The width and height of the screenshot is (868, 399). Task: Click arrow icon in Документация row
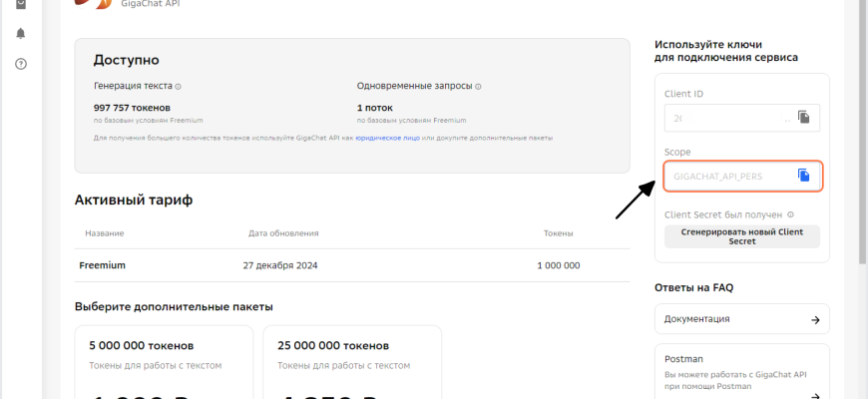pos(815,319)
